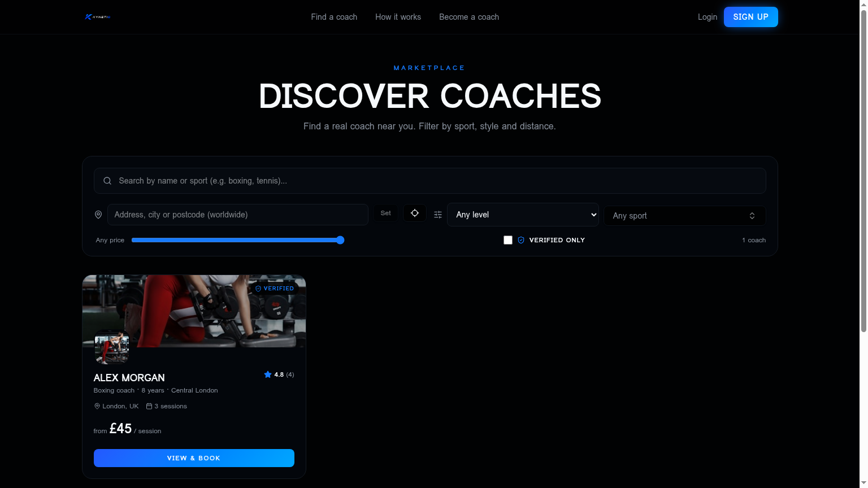Click the £45 price text

click(120, 429)
